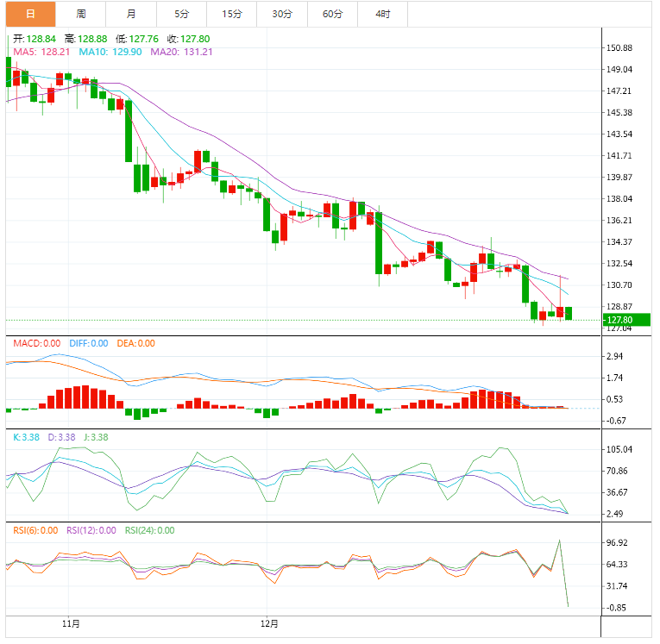This screenshot has width=660, height=644.
Task: Click the RSI(12): 0.00 label
Action: click(x=91, y=530)
